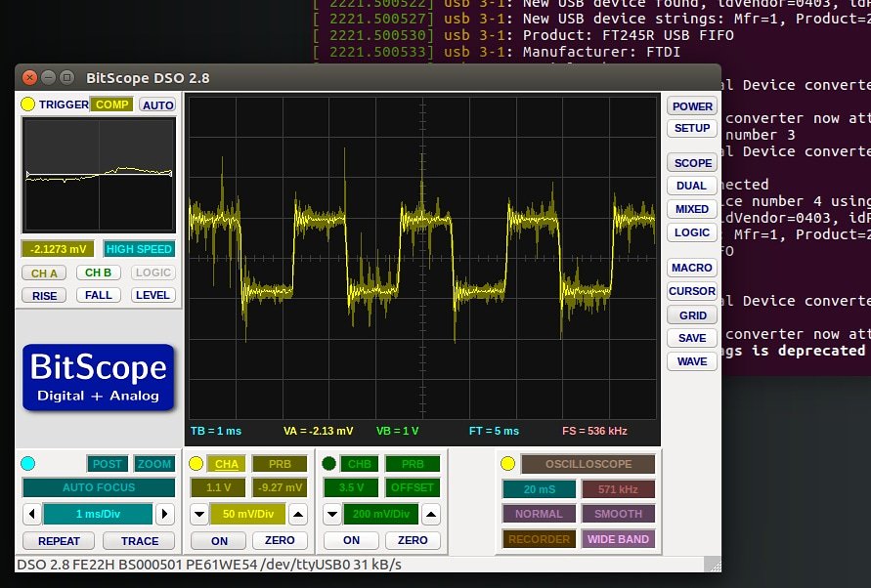The height and width of the screenshot is (588, 871).
Task: Select CH B as trigger source
Action: (x=98, y=273)
